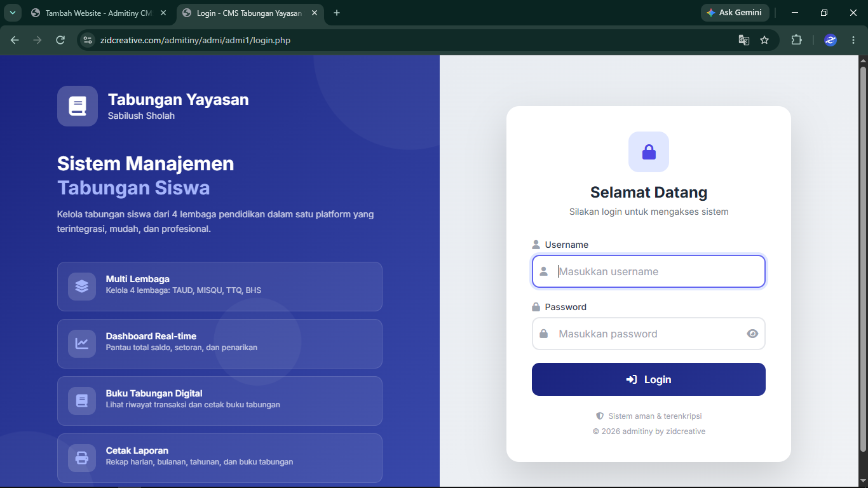868x488 pixels.
Task: Click the address bar URL
Action: 196,40
